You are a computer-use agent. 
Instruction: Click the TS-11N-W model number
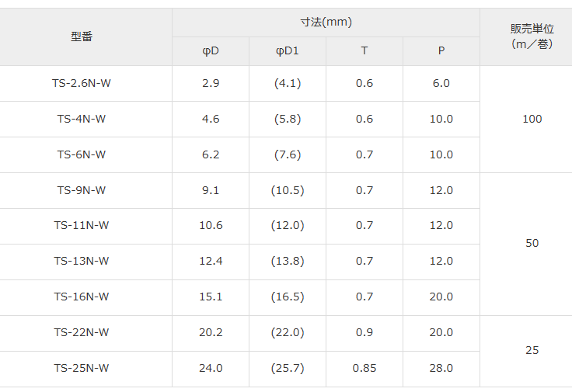click(82, 226)
